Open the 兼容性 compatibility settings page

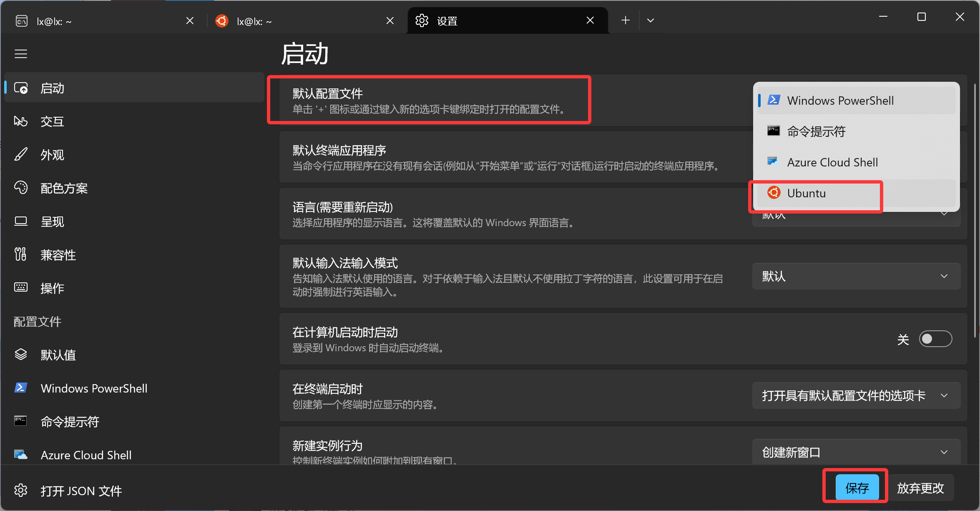click(58, 255)
